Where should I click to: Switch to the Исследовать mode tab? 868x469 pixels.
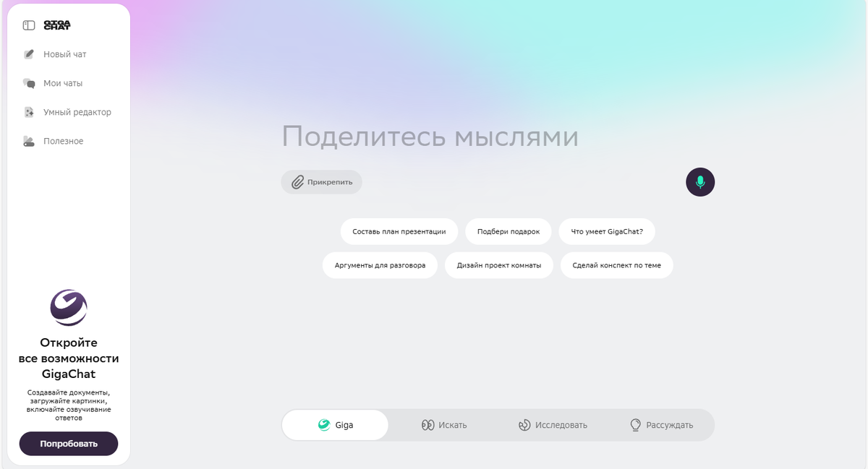click(553, 425)
